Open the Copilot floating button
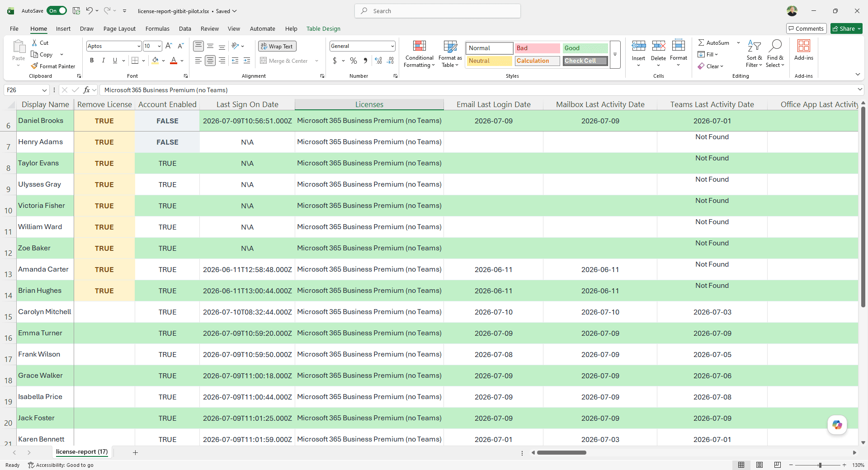 click(837, 425)
